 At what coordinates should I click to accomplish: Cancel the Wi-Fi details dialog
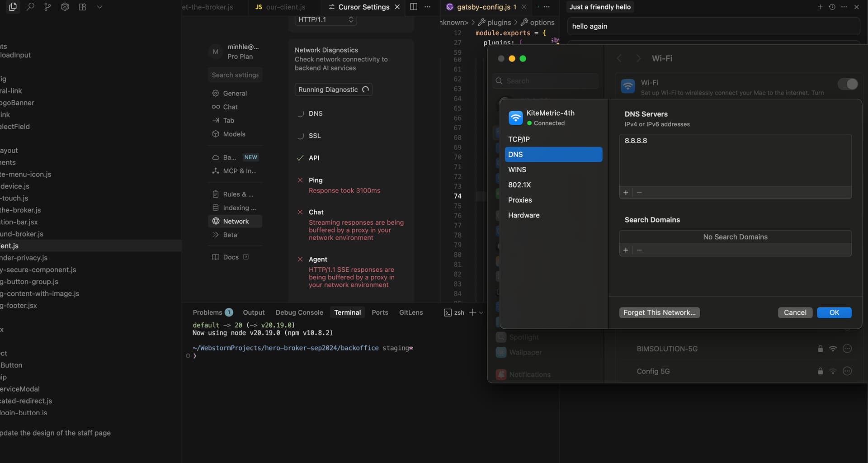(795, 312)
